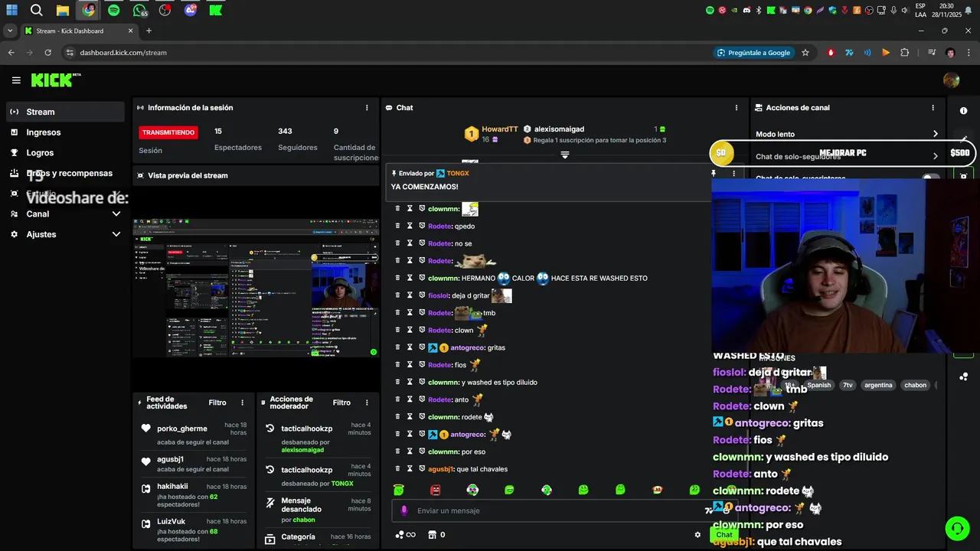Open the right sidebar info icon
The image size is (980, 551).
pos(963,111)
